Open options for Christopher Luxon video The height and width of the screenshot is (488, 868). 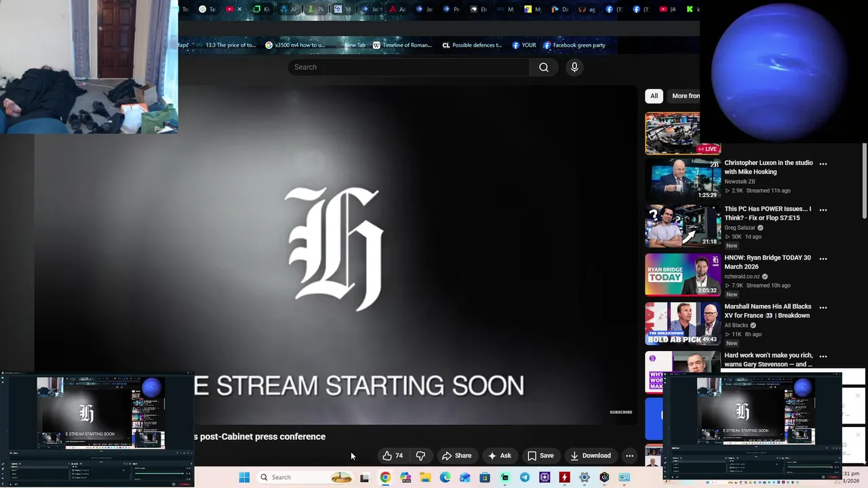823,163
